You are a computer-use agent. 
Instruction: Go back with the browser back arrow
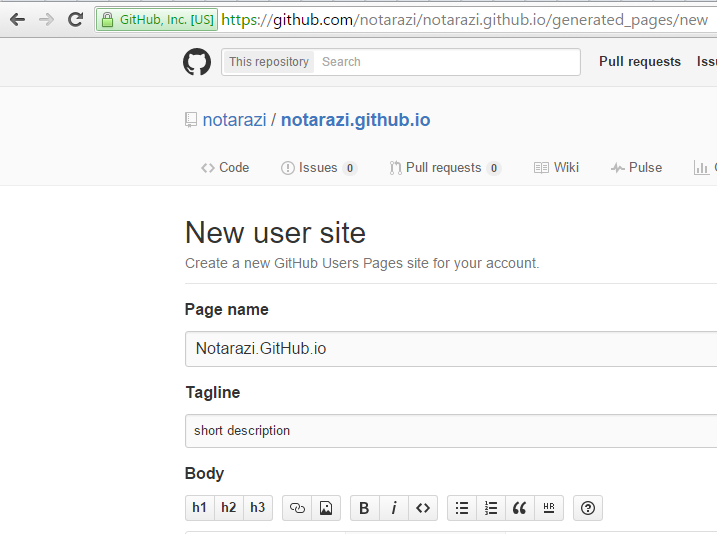[x=17, y=20]
